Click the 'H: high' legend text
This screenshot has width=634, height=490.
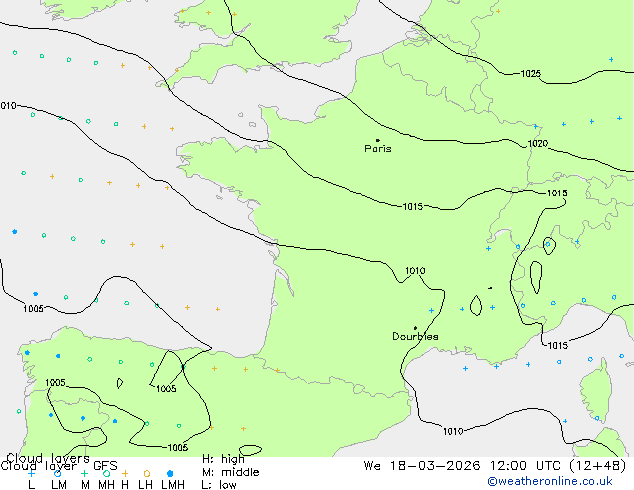223,459
